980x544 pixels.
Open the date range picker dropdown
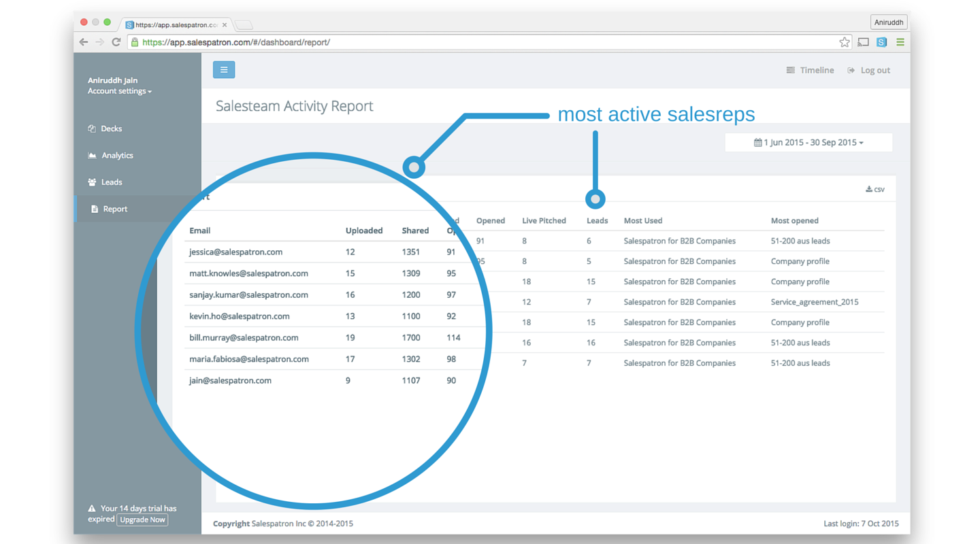click(808, 143)
